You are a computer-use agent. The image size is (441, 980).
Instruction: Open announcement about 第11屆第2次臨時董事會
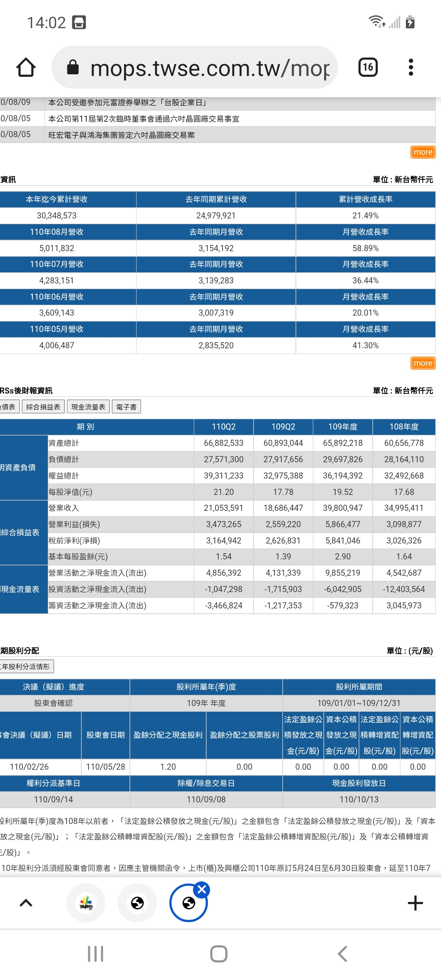coord(218,119)
